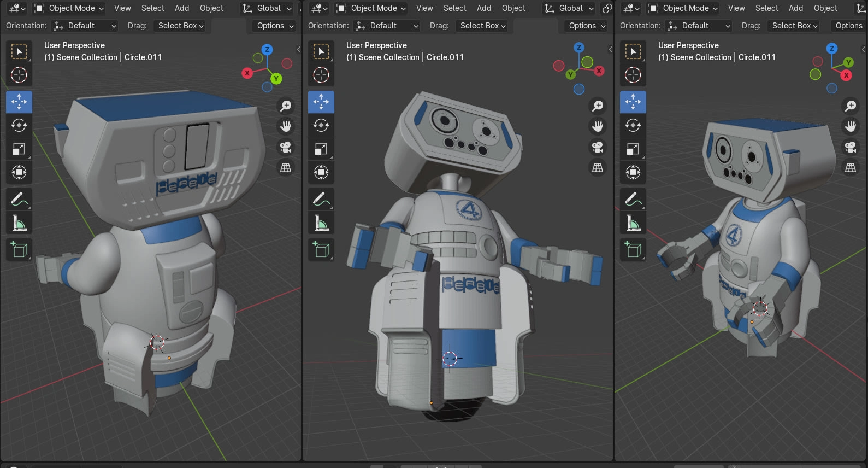Activate Select Box tool in middle viewport
The width and height of the screenshot is (868, 468).
coord(321,51)
